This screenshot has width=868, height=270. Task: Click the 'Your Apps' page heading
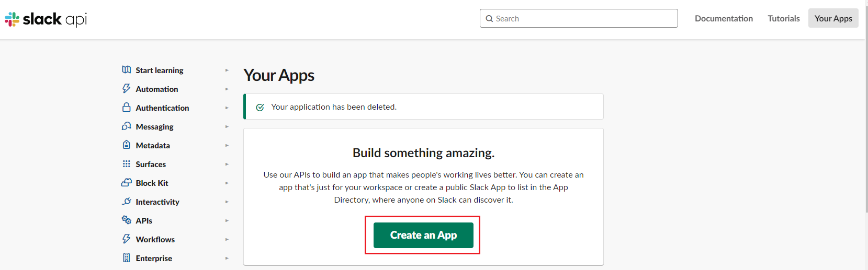point(279,75)
